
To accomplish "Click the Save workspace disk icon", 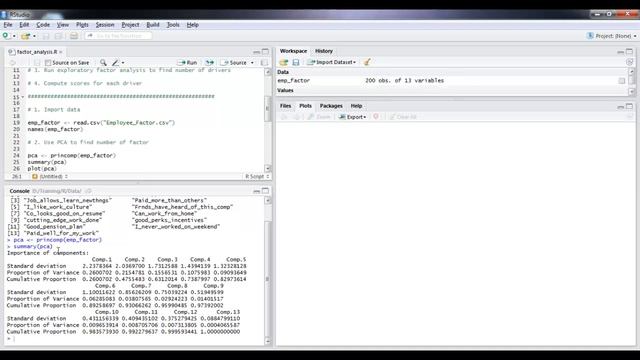I will pyautogui.click(x=296, y=62).
